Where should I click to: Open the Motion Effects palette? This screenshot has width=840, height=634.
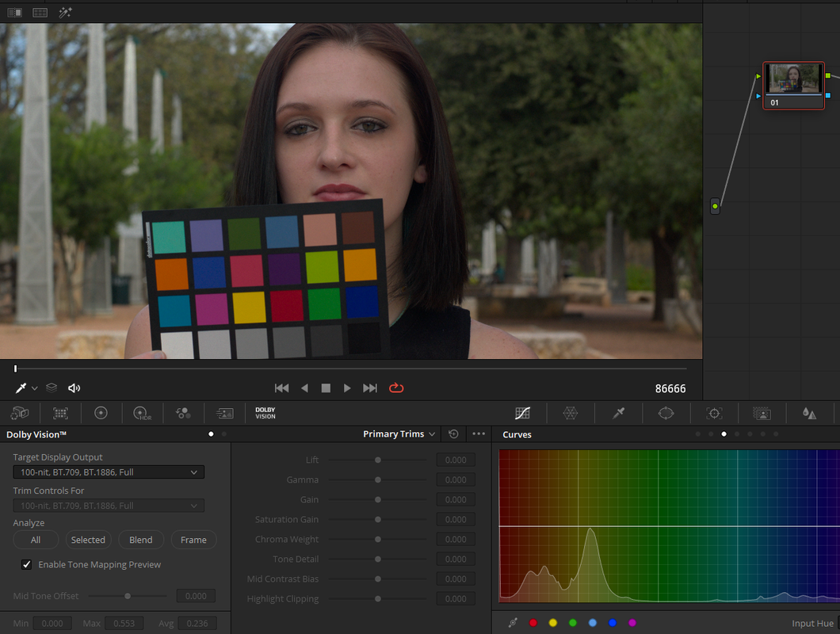point(224,413)
